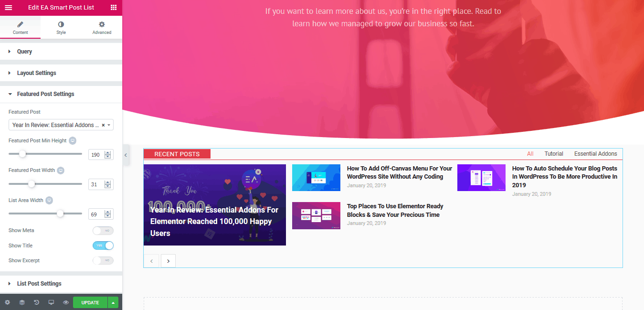Expand the List Post Settings section

pyautogui.click(x=61, y=284)
